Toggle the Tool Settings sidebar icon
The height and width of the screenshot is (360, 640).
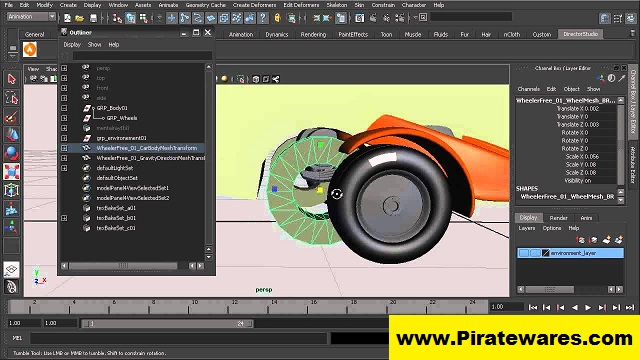coord(618,18)
